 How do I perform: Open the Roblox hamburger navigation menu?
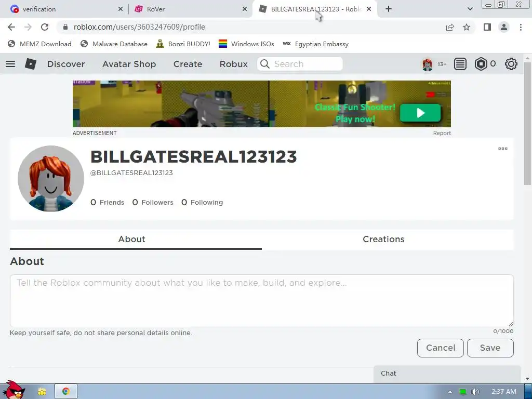pyautogui.click(x=10, y=64)
